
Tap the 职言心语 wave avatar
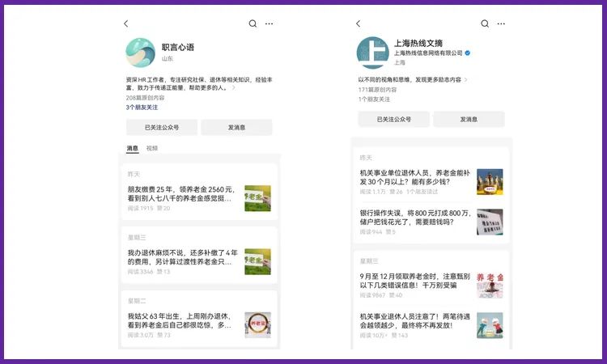coord(140,53)
